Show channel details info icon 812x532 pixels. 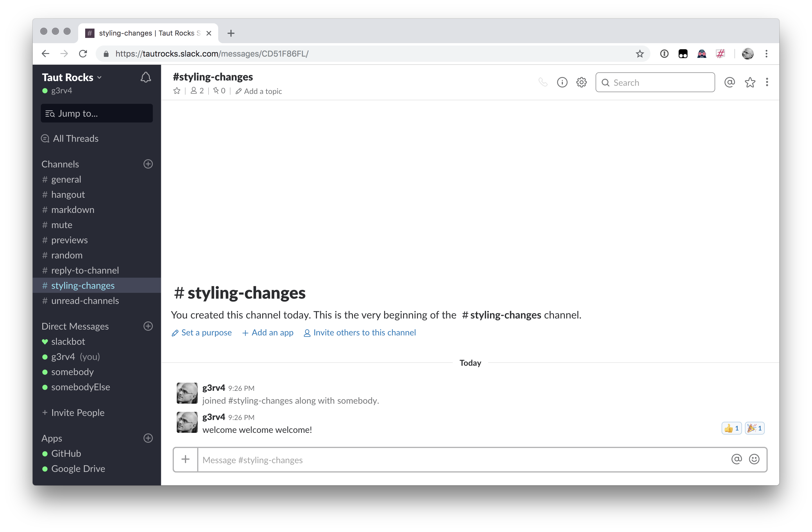click(562, 82)
